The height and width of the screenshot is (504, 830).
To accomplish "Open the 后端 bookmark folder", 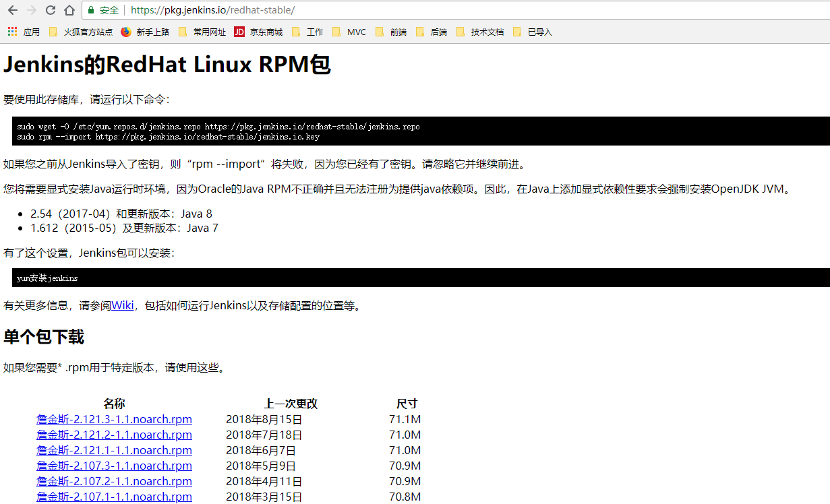I will 431,32.
